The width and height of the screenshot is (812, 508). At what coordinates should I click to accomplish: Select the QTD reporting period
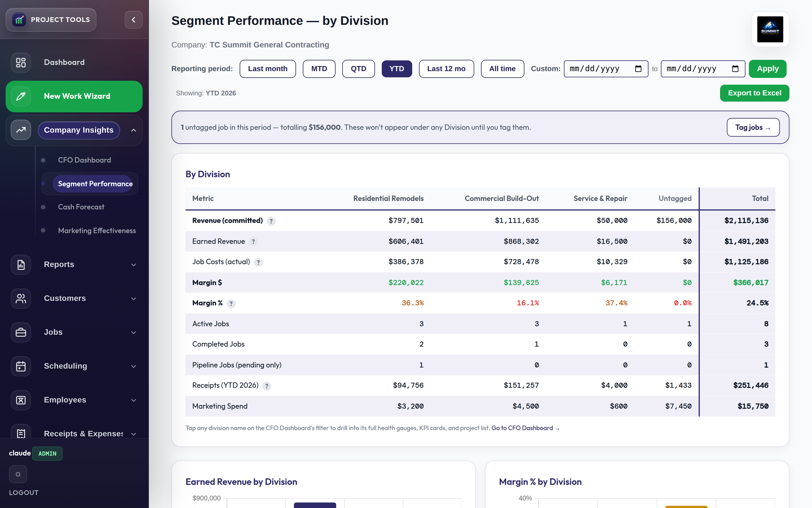[358, 69]
